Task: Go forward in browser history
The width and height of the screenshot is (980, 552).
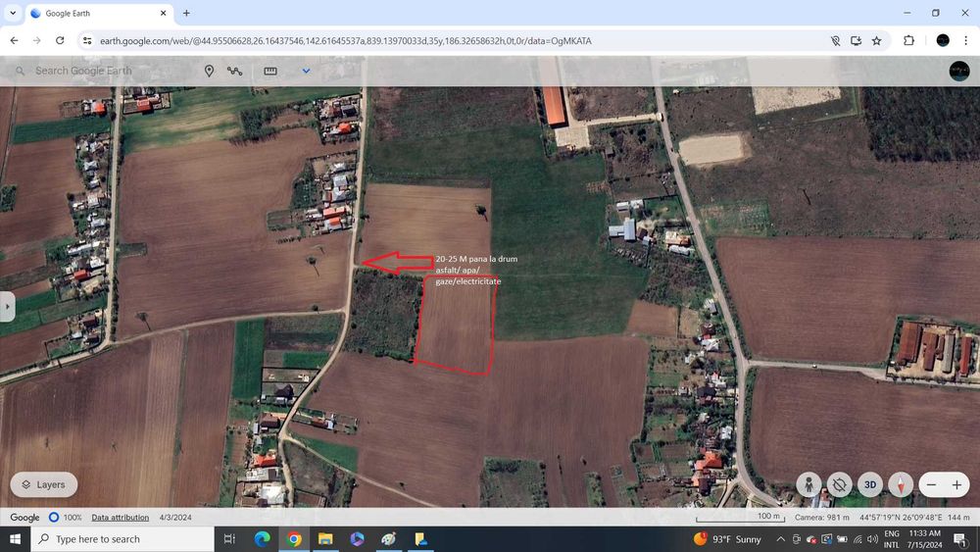Action: point(37,40)
